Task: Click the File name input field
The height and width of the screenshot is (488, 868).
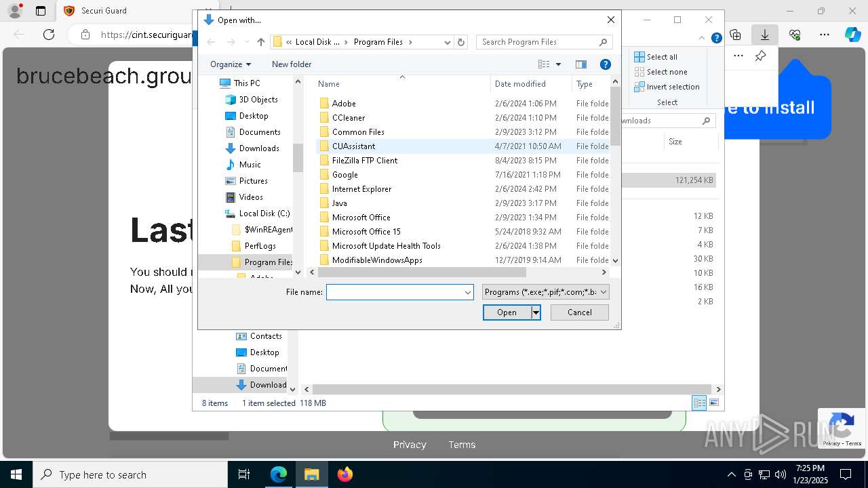Action: tap(395, 292)
